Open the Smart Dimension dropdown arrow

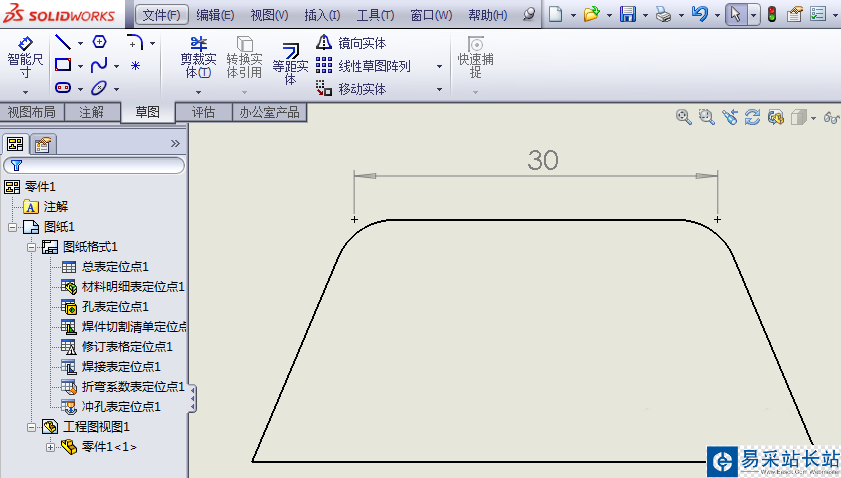point(25,92)
